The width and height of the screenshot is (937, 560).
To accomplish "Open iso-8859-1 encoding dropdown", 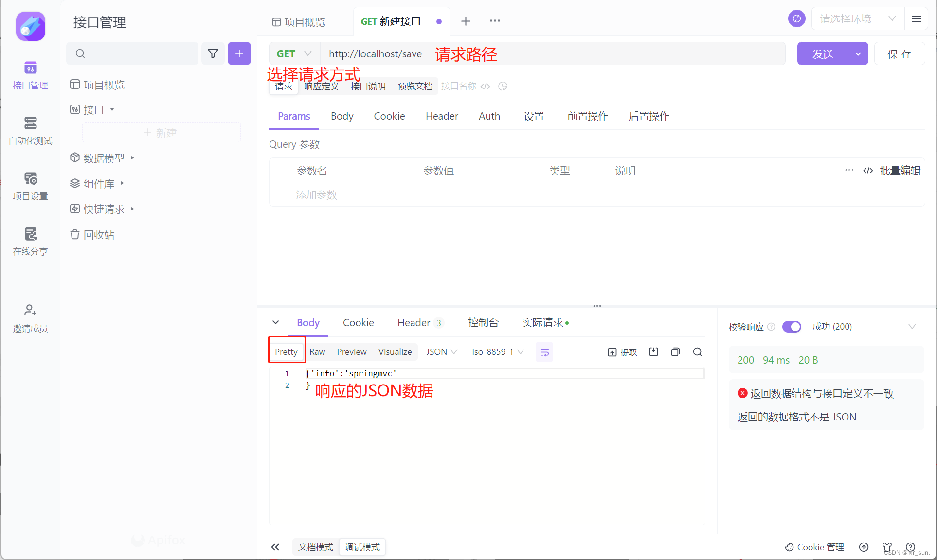I will tap(498, 352).
